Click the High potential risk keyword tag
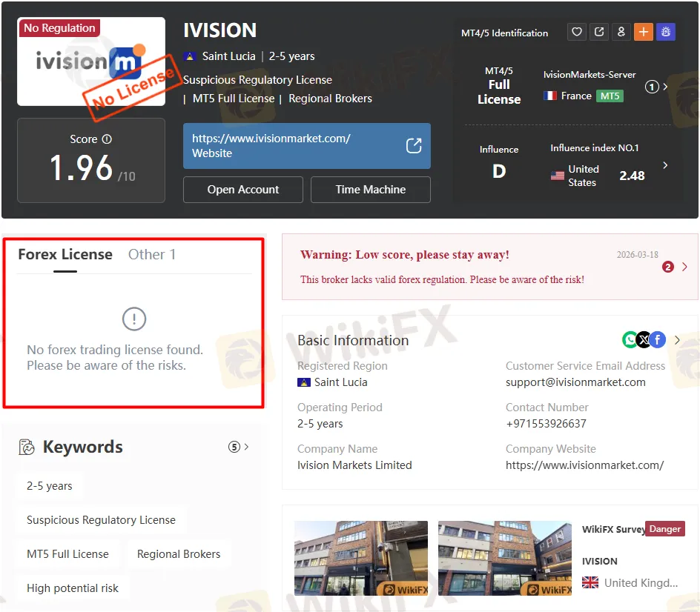This screenshot has height=612, width=700. (73, 588)
